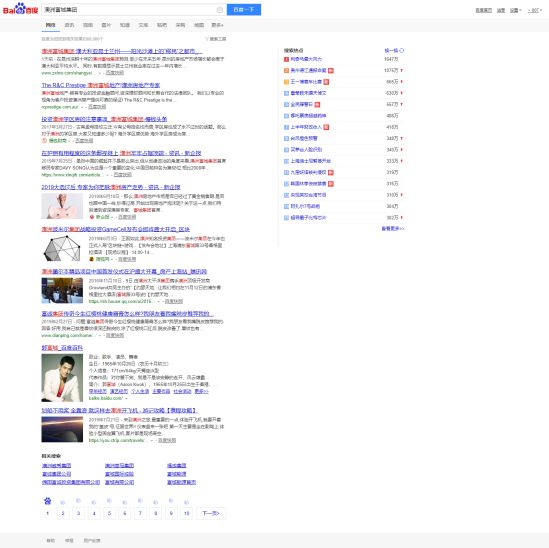The height and width of the screenshot is (548, 549).
Task: Switch to the 图片 tab
Action: pyautogui.click(x=106, y=25)
